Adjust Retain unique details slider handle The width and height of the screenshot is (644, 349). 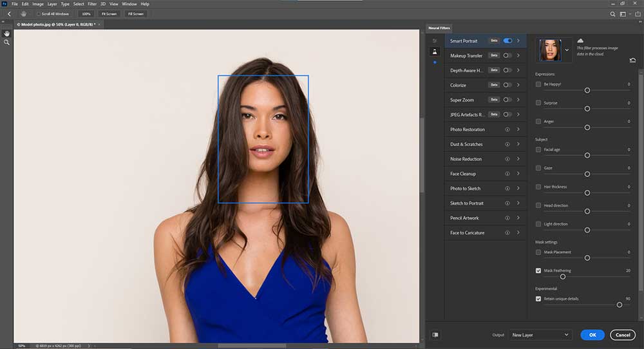620,305
